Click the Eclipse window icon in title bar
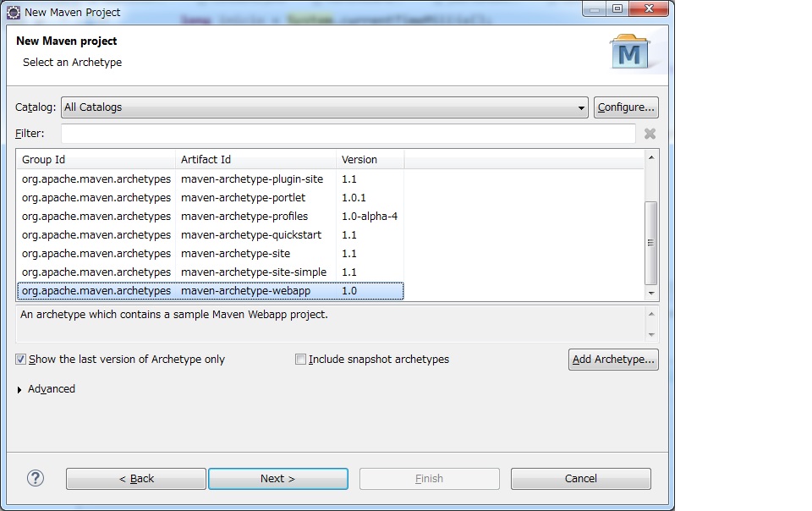The image size is (812, 511). click(x=14, y=12)
